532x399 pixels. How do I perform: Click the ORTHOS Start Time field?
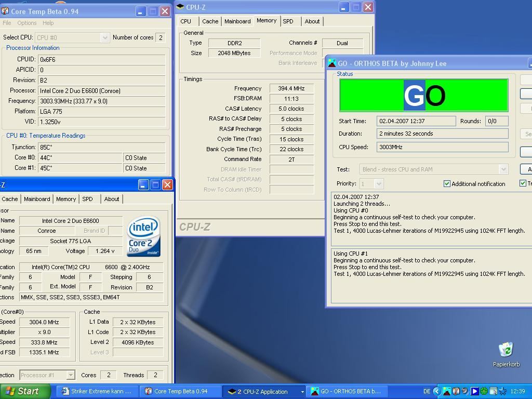coord(416,121)
